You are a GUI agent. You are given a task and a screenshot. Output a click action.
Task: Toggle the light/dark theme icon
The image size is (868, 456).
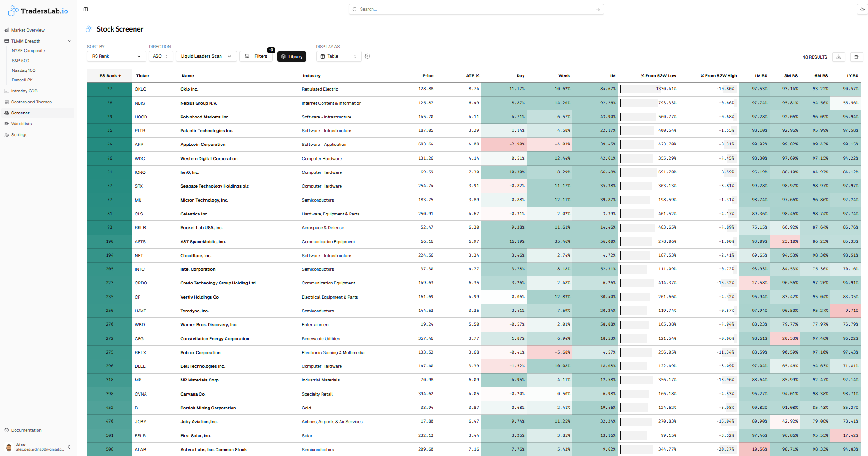click(x=863, y=9)
